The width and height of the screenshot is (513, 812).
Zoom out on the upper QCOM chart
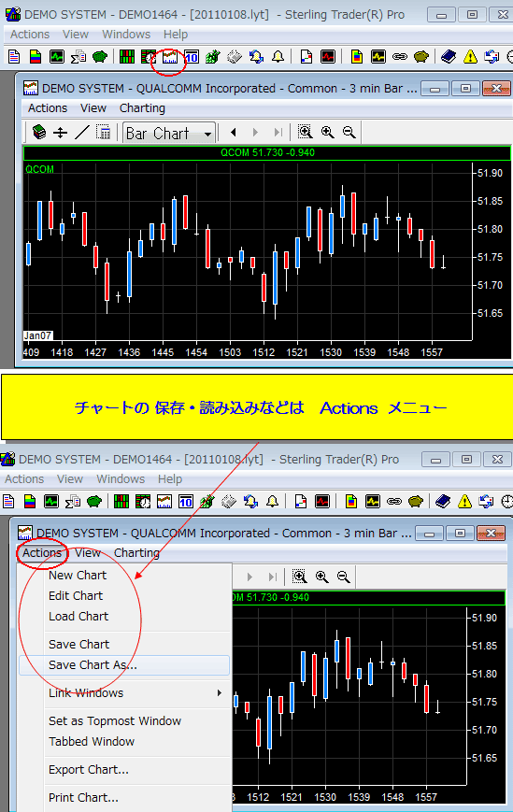coord(349,133)
